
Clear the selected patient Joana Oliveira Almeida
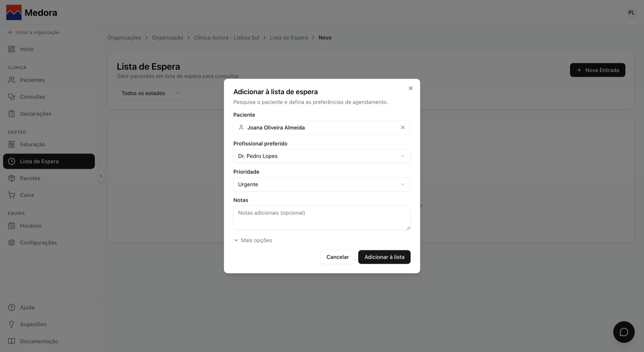coord(402,128)
